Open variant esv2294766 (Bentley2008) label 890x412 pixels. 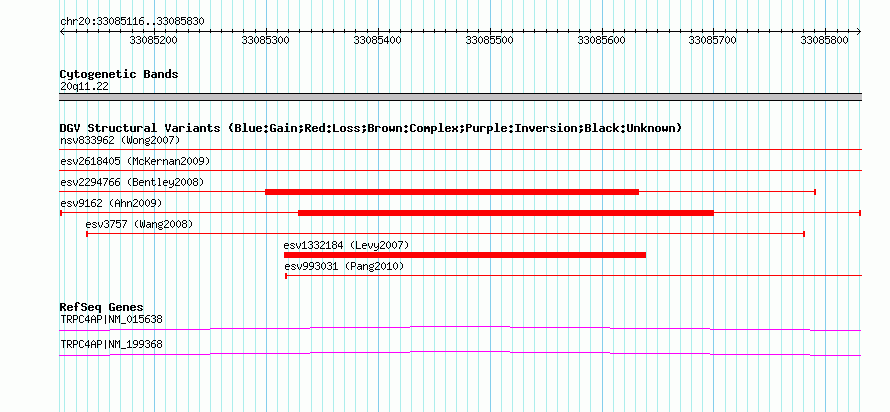(132, 182)
